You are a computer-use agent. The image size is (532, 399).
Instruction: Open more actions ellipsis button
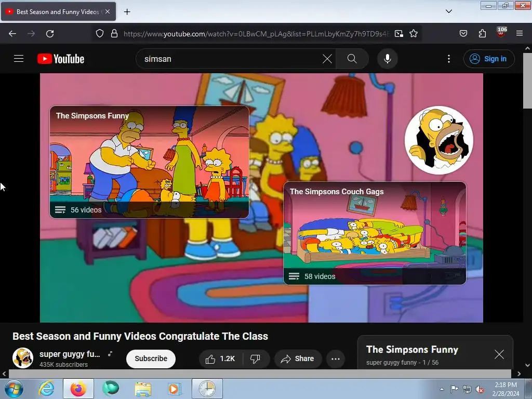pos(336,358)
